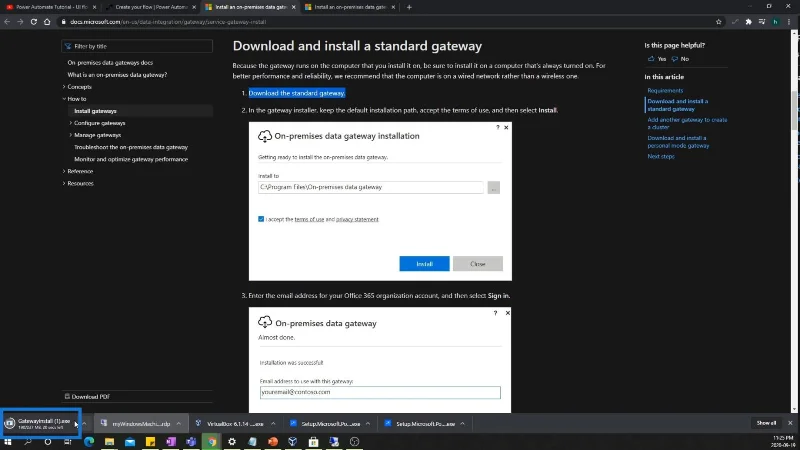800x450 pixels.
Task: Open the myWindowsMachine rdp download
Action: 136,423
